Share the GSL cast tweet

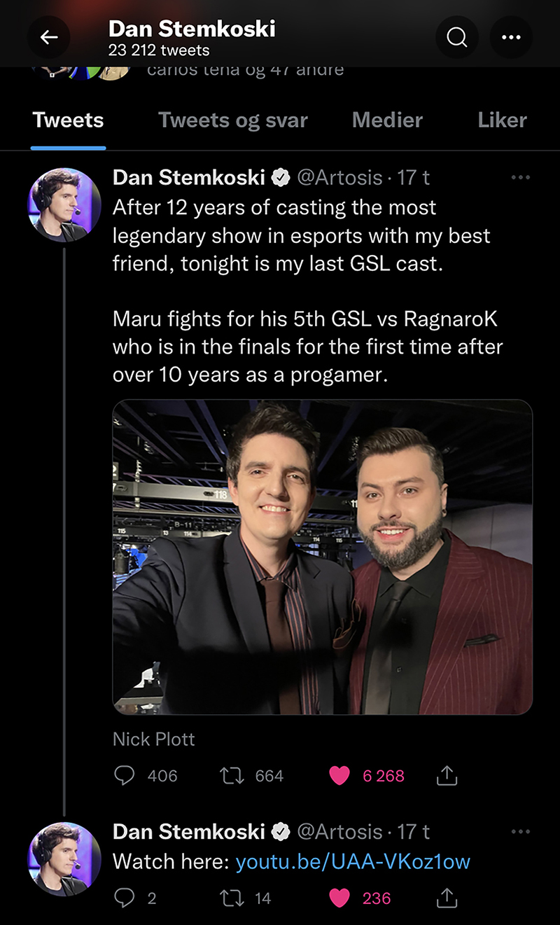point(447,775)
